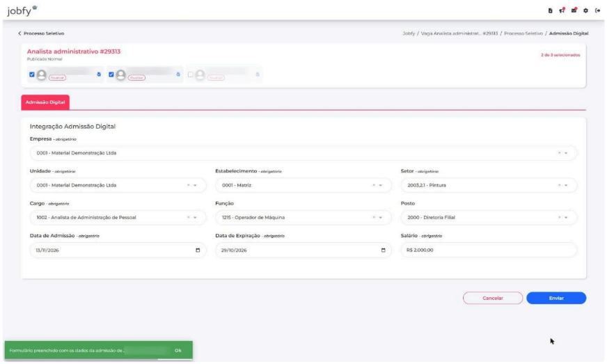This screenshot has width=607, height=364.
Task: Click Atualizar on the first candidate
Action: (x=57, y=78)
